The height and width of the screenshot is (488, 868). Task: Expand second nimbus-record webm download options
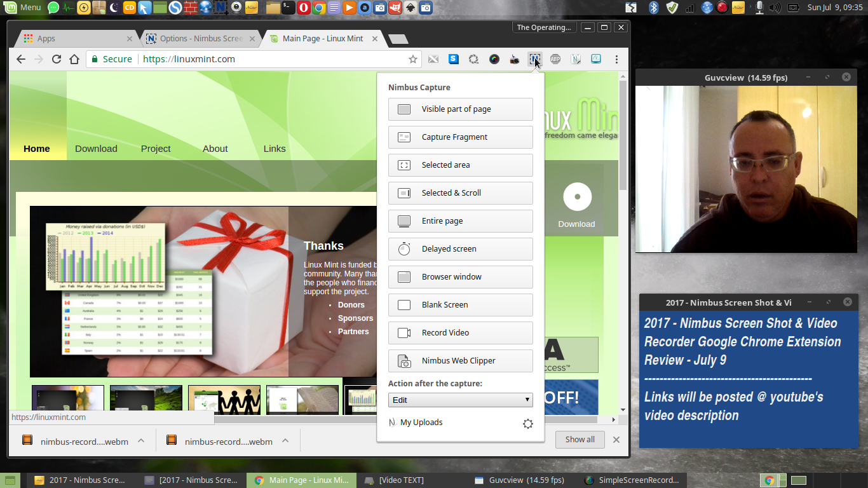coord(285,440)
